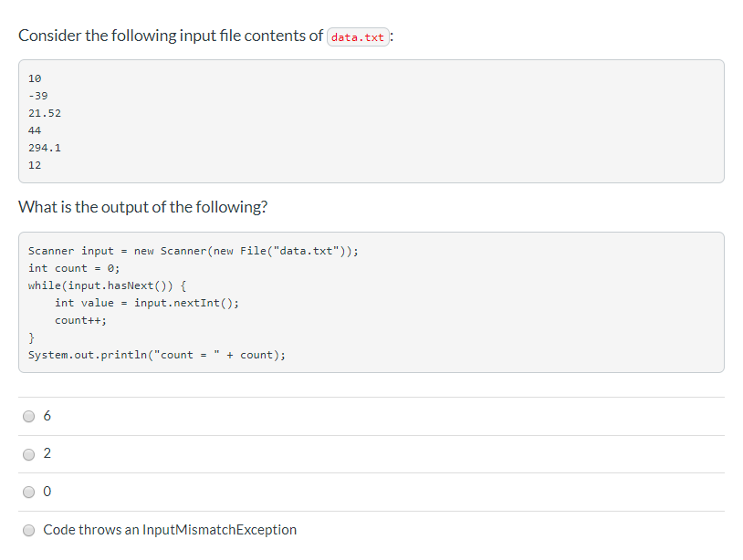Select the radio button for answer 0

pos(29,492)
